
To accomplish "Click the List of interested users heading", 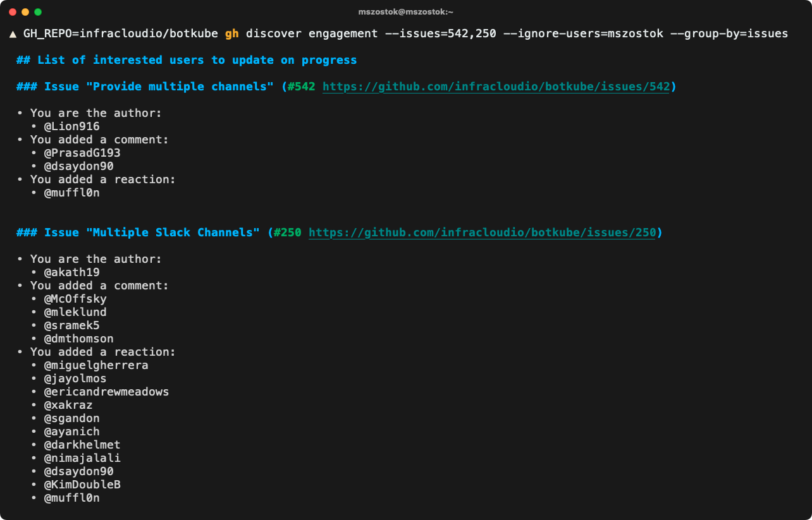I will coord(187,60).
